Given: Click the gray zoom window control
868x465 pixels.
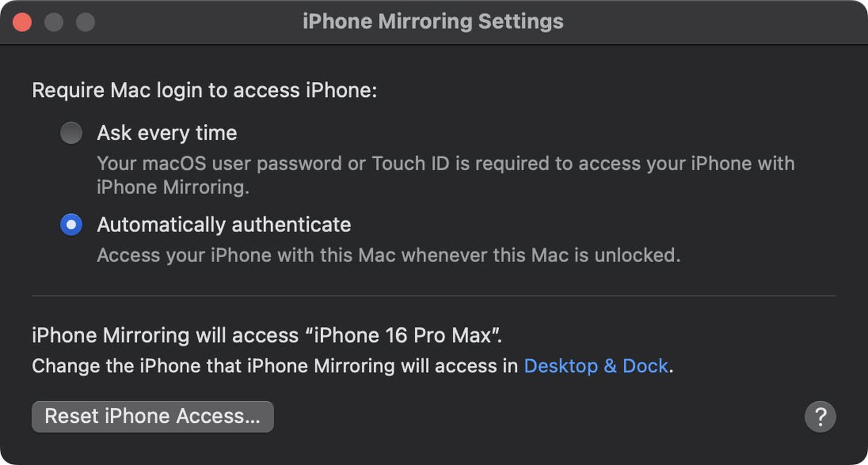Looking at the screenshot, I should point(84,22).
